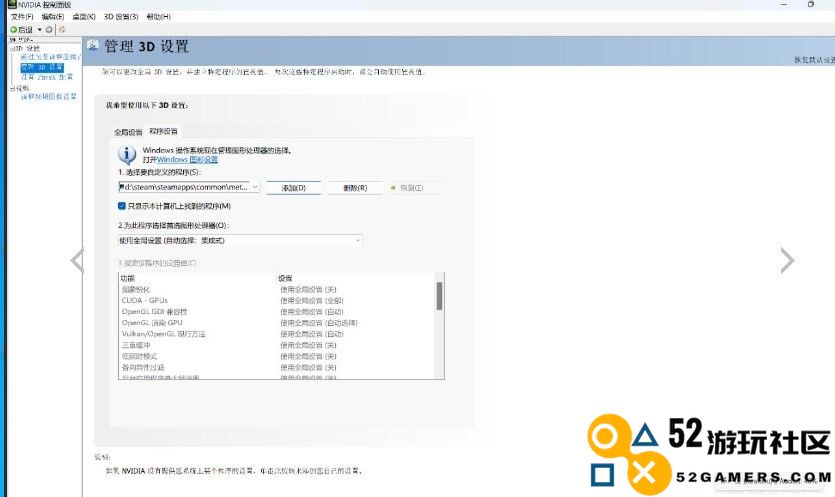Select the 三重缓冲 row

(x=277, y=345)
